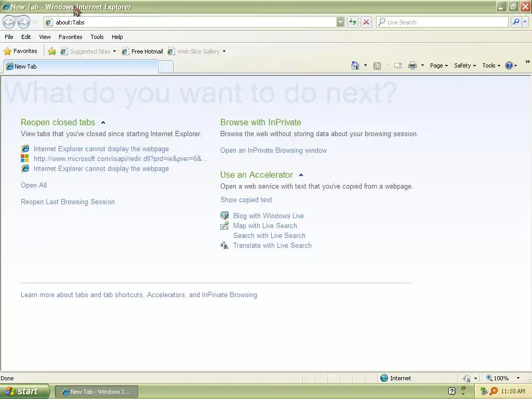The width and height of the screenshot is (532, 399).
Task: Click Blog with Windows Live accelerator
Action: (269, 216)
